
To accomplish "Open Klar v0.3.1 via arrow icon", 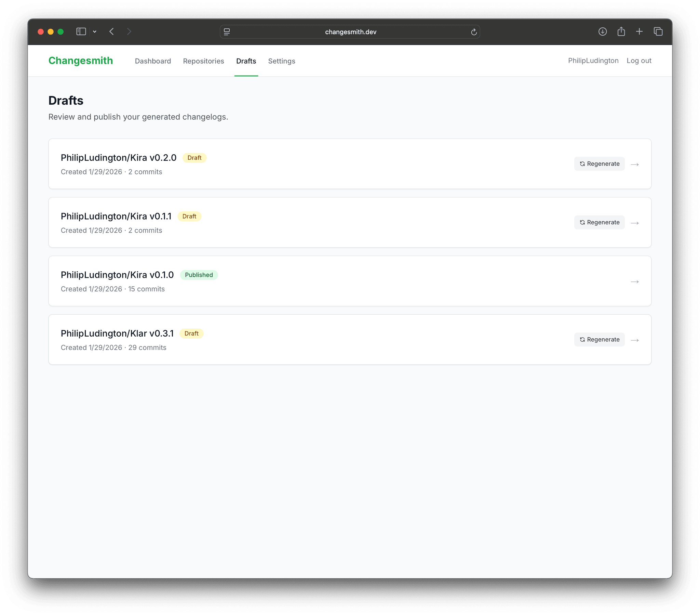I will (635, 340).
